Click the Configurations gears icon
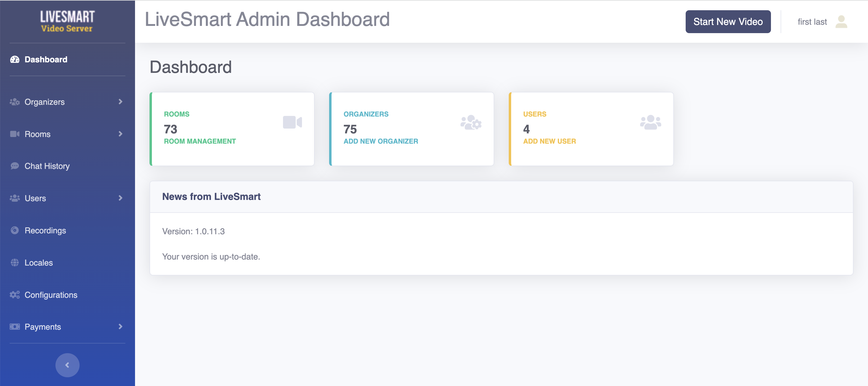 (x=14, y=295)
